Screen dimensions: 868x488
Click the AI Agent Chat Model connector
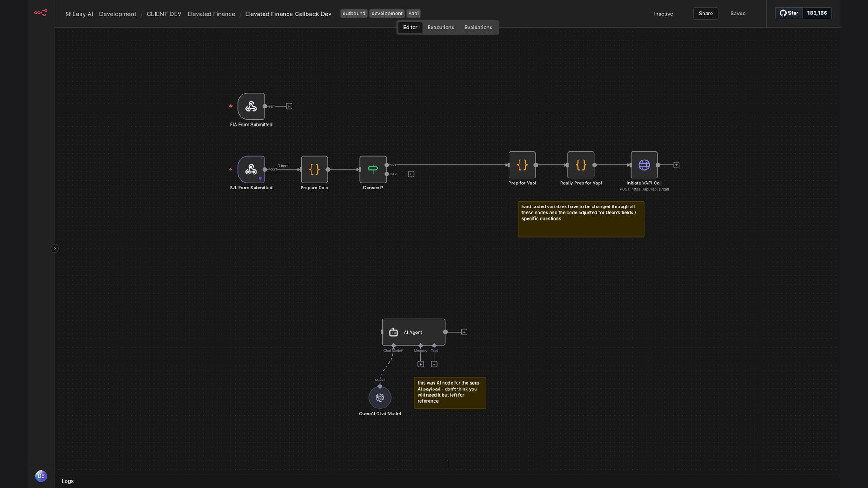point(393,346)
